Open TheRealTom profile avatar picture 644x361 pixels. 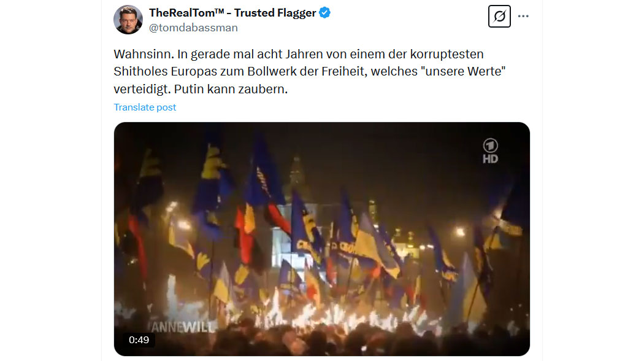[128, 19]
